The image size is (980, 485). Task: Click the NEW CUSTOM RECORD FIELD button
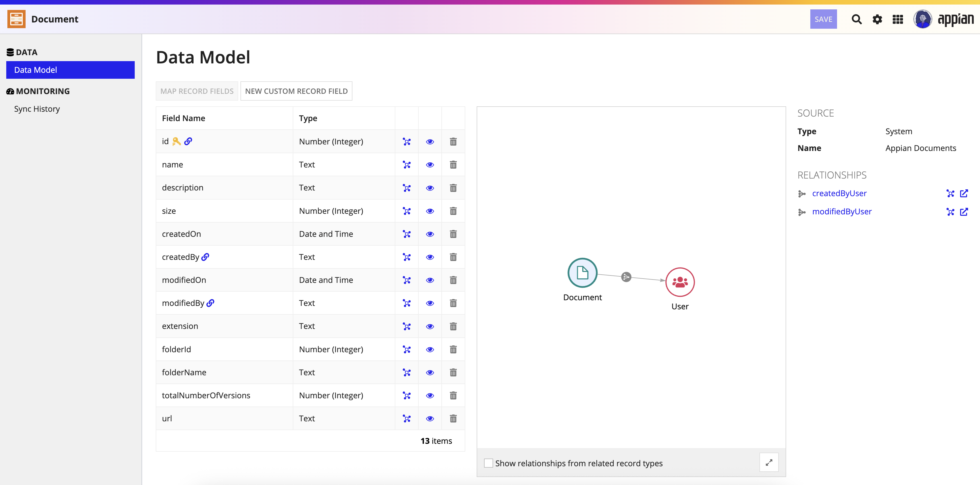tap(296, 91)
